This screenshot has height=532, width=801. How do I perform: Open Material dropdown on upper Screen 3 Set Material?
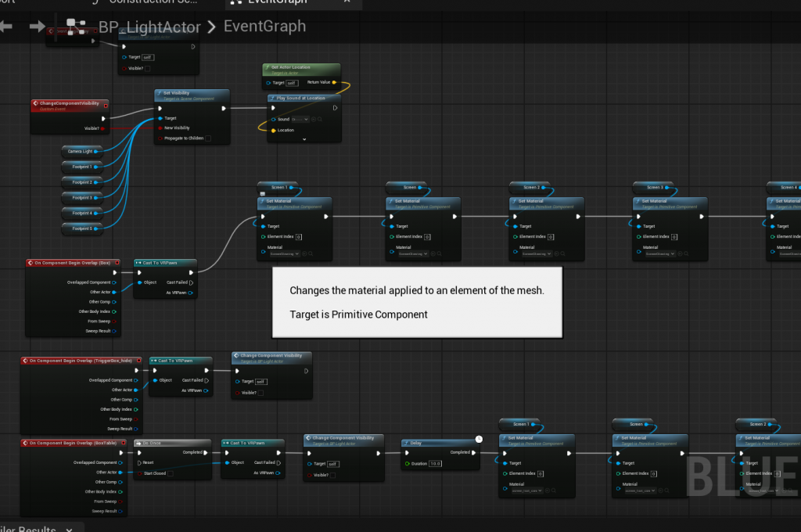[660, 253]
